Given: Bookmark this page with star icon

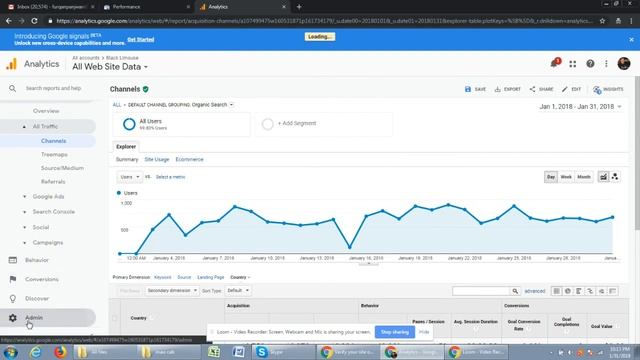Looking at the screenshot, I should [602, 21].
